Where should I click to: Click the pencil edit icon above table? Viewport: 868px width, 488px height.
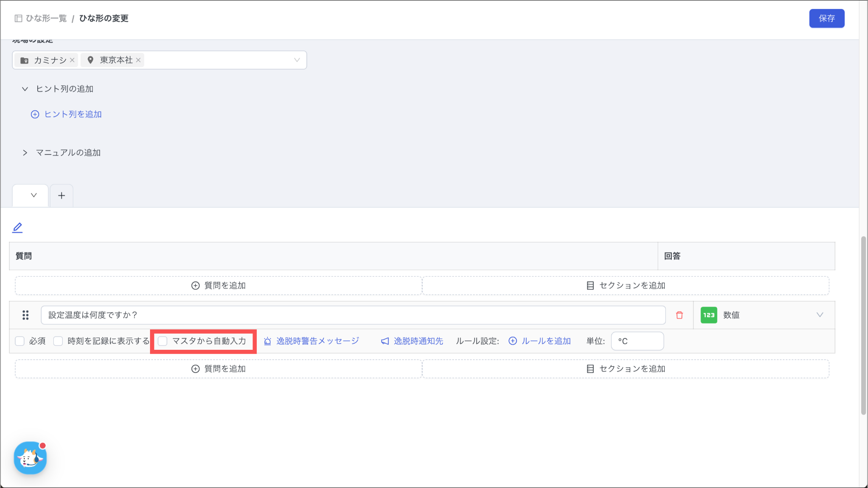coord(17,228)
